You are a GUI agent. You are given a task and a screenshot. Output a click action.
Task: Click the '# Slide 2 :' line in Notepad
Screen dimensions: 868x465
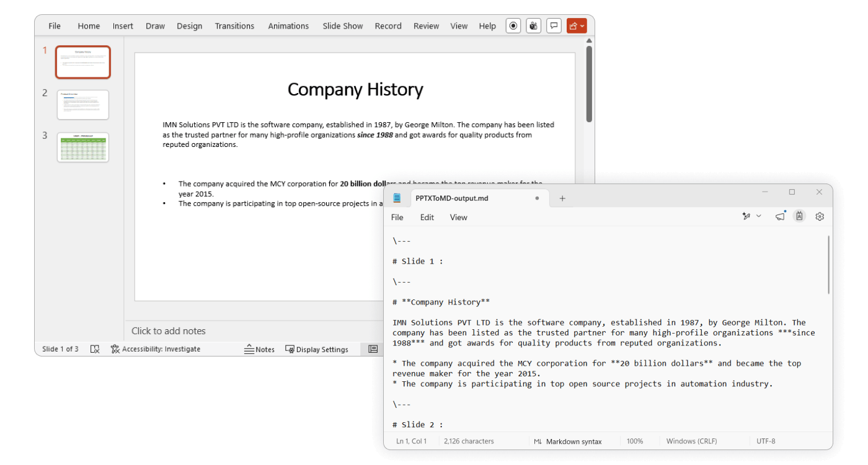(x=418, y=425)
